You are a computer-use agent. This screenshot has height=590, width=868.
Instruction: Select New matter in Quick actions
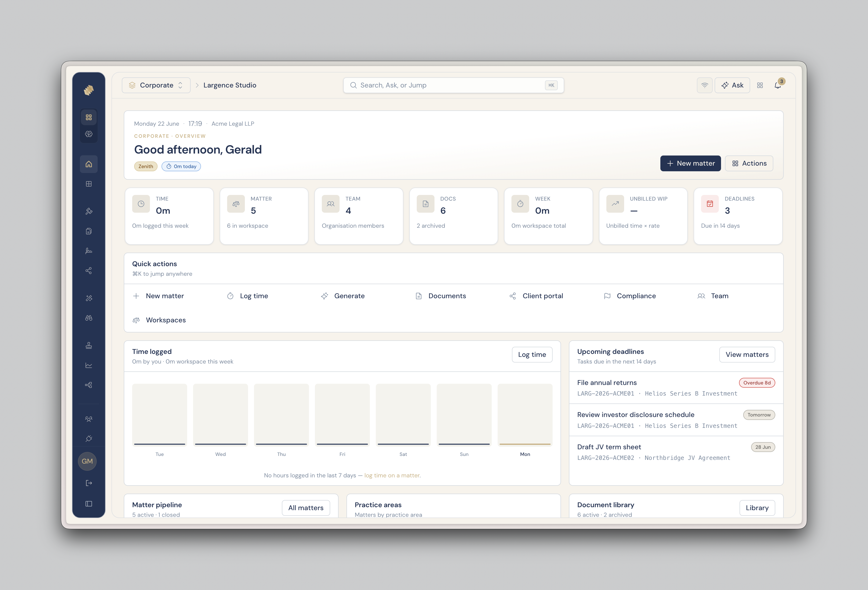[x=158, y=296]
